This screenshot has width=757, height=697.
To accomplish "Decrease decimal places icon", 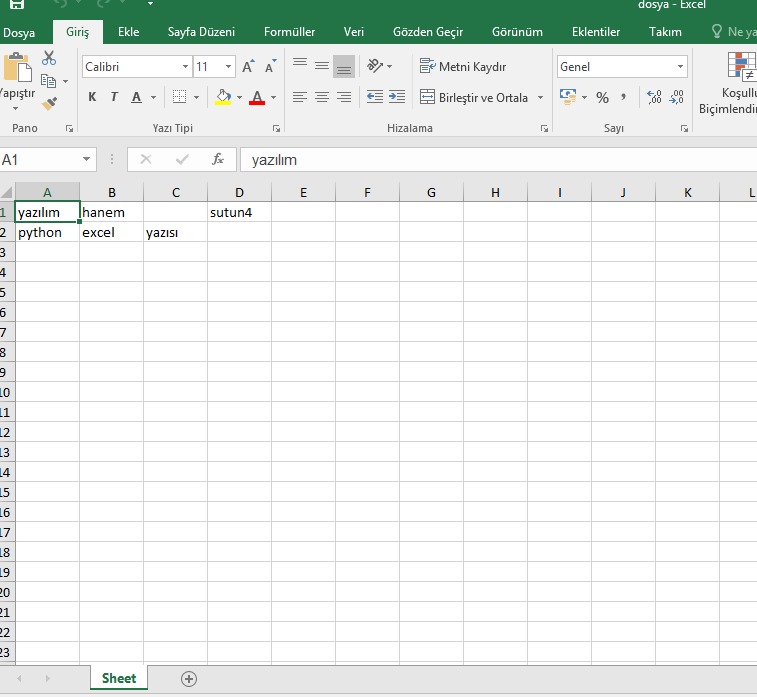I will pos(676,97).
